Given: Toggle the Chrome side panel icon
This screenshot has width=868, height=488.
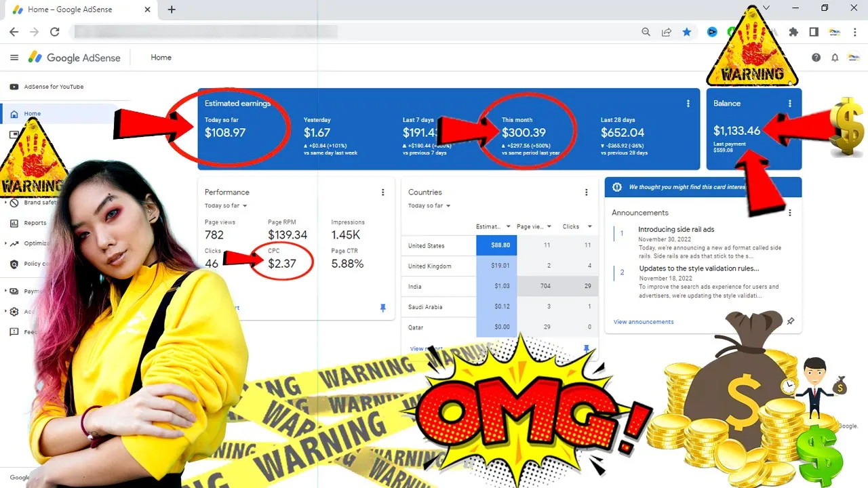Looking at the screenshot, I should click(814, 32).
